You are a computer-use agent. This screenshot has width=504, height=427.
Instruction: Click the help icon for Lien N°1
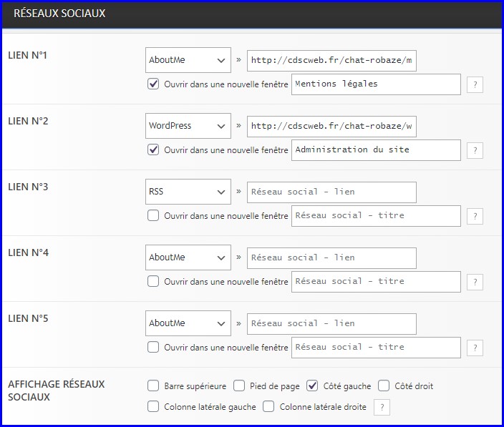pos(475,84)
